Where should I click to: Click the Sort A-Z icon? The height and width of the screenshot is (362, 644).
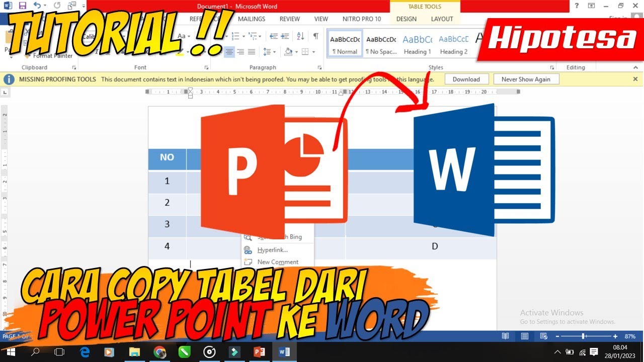click(x=301, y=36)
